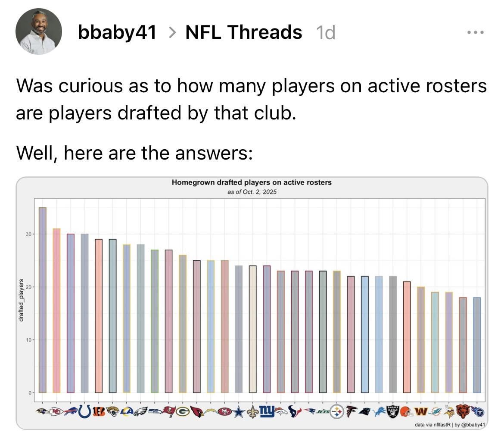Open bbaby41's profile picture

coord(39,32)
